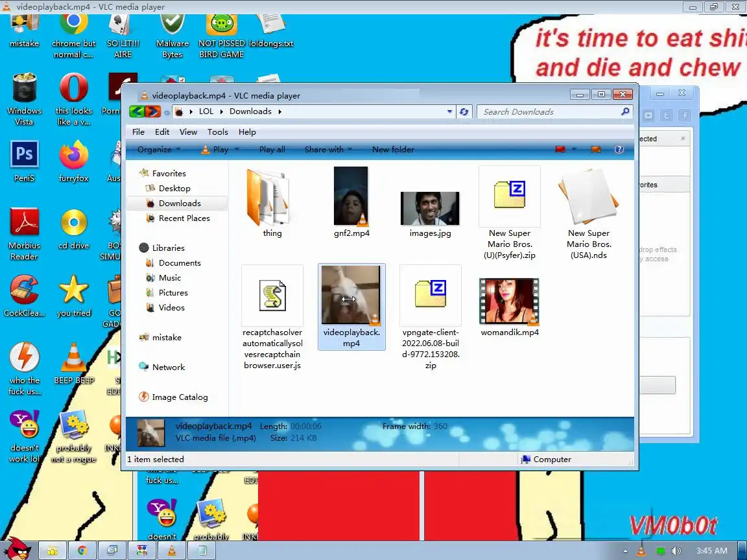Image resolution: width=747 pixels, height=560 pixels.
Task: Open the address bar history dropdown
Action: (449, 112)
